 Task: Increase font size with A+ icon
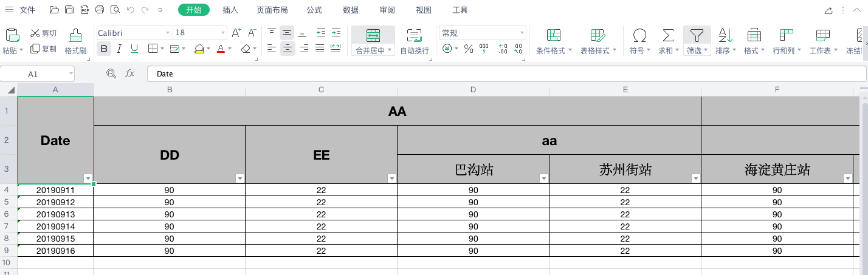tap(236, 33)
